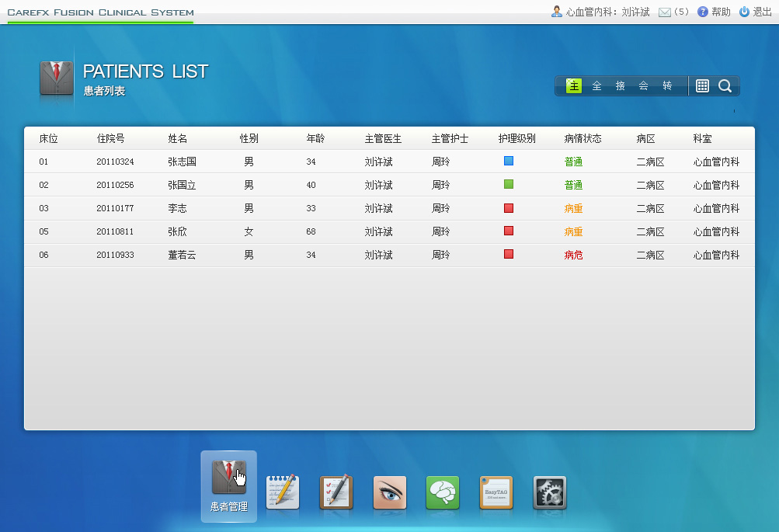Sort by 床位 column header

pos(49,138)
